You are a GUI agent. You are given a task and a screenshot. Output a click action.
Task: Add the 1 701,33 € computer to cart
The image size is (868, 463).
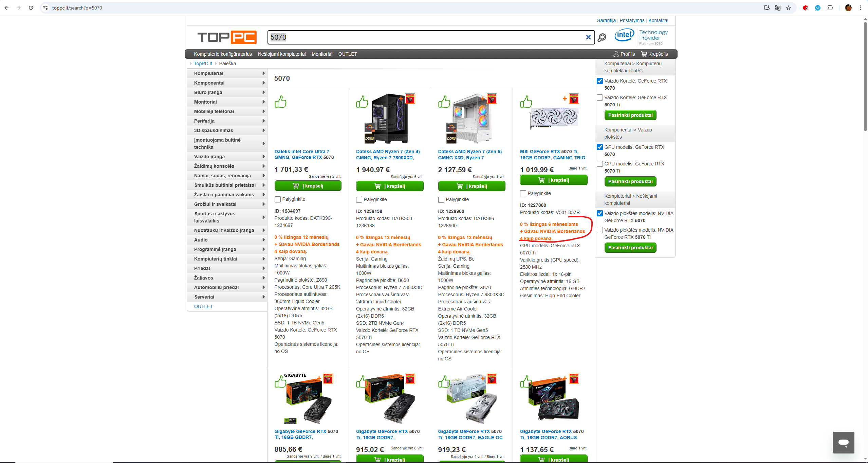click(308, 186)
